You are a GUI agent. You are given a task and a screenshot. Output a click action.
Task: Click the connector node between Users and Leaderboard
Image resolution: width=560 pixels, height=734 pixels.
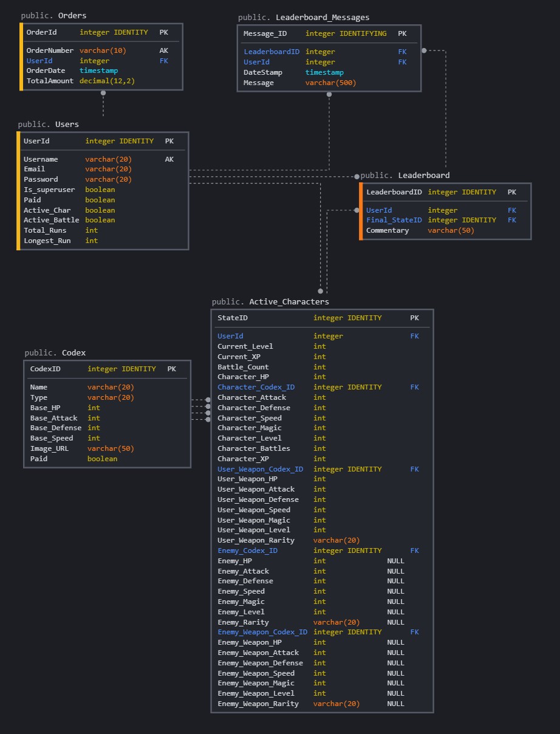(x=357, y=176)
